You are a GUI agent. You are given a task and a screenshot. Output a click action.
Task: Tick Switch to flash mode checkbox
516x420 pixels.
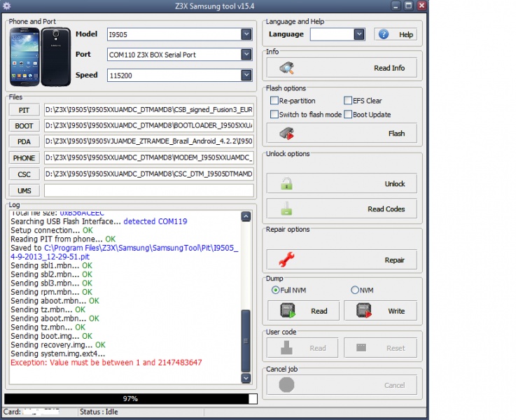[274, 114]
